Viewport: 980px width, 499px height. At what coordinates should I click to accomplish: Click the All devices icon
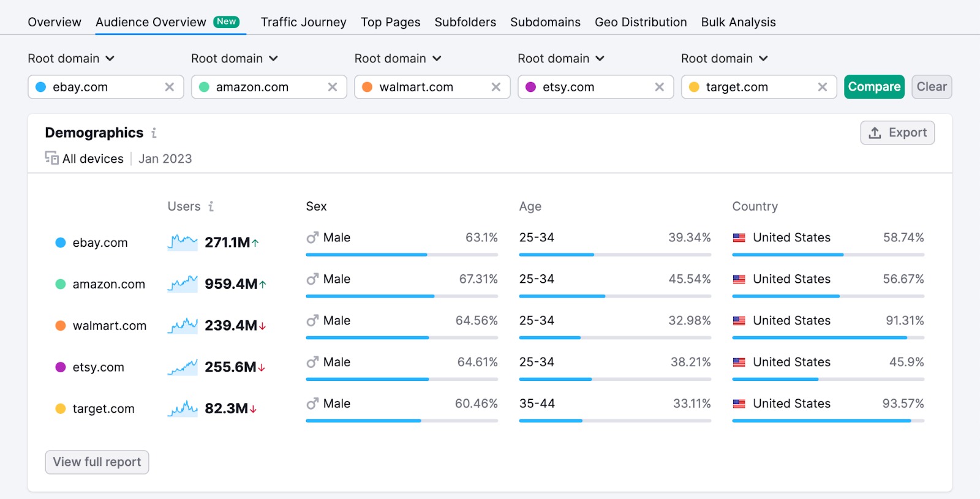point(51,158)
